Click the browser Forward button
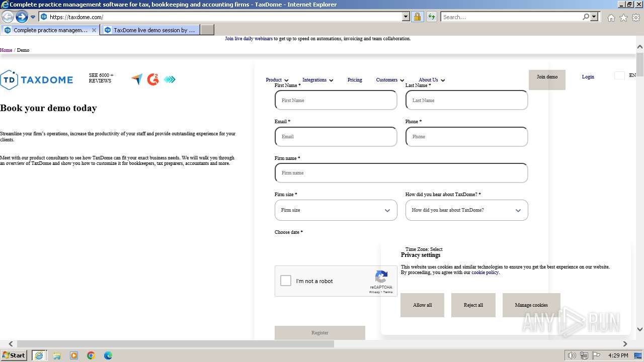Screen dimensions: 644x362 [22, 17]
